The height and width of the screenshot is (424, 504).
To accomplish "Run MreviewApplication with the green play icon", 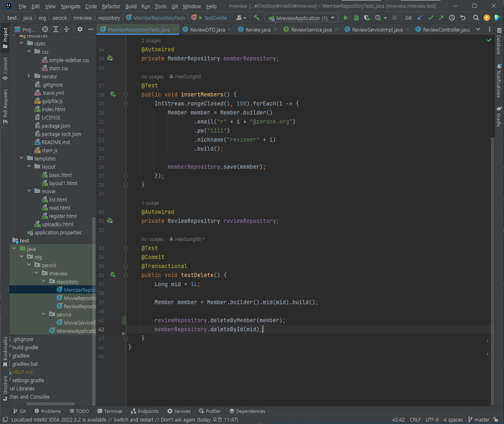I will [346, 18].
